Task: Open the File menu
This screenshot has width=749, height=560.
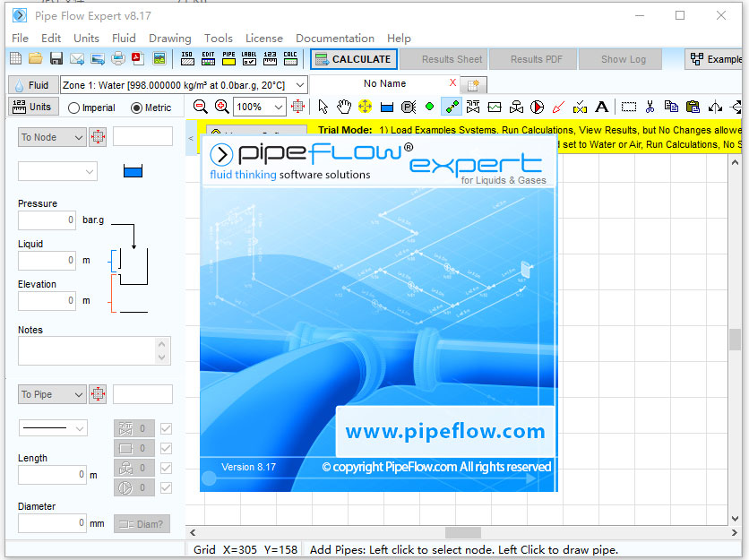Action: pos(20,39)
